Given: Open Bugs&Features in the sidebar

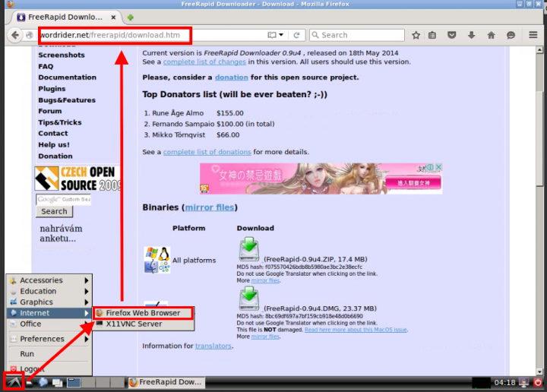Looking at the screenshot, I should pos(67,100).
